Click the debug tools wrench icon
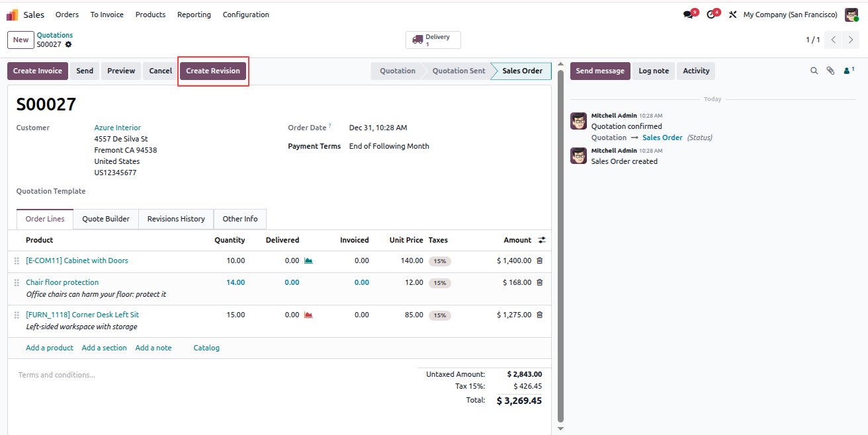The width and height of the screenshot is (868, 435). coord(732,15)
